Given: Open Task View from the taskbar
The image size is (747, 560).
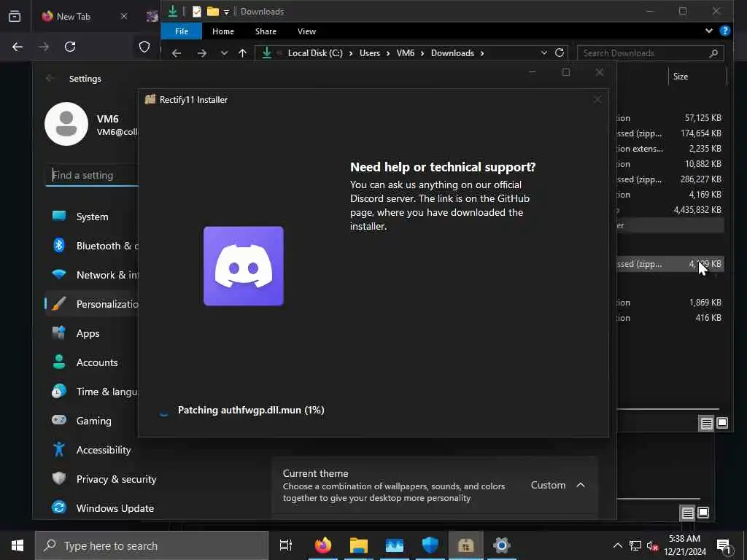Looking at the screenshot, I should [x=286, y=545].
